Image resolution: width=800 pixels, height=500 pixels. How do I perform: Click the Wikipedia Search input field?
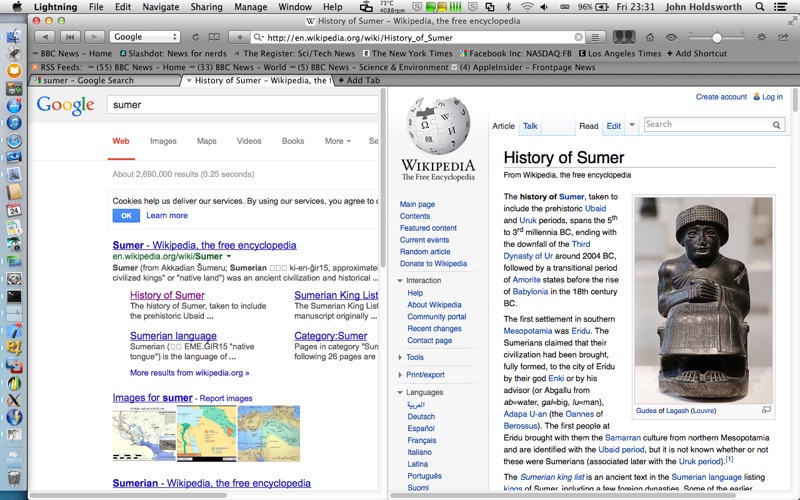pos(708,124)
